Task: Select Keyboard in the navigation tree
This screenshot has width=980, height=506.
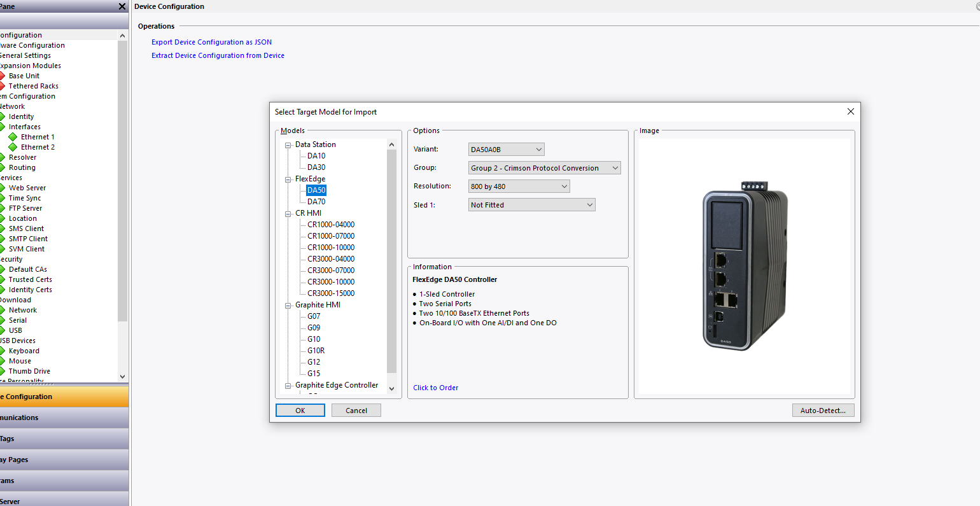Action: [24, 351]
